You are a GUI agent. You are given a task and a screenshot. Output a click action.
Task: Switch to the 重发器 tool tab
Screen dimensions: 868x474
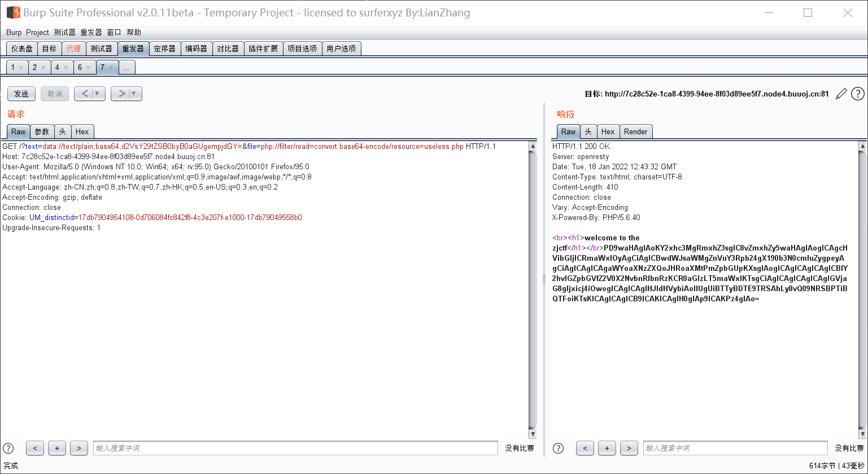tap(133, 49)
